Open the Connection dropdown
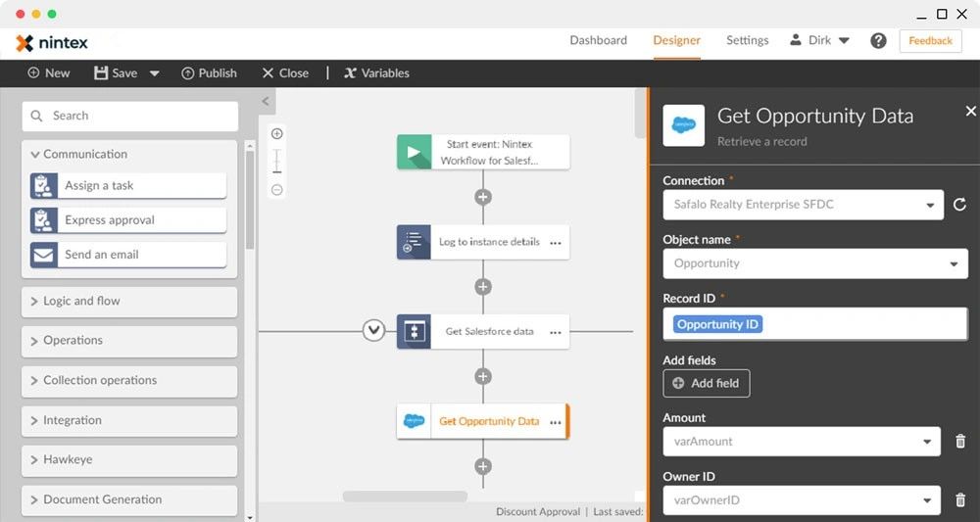 coord(804,205)
